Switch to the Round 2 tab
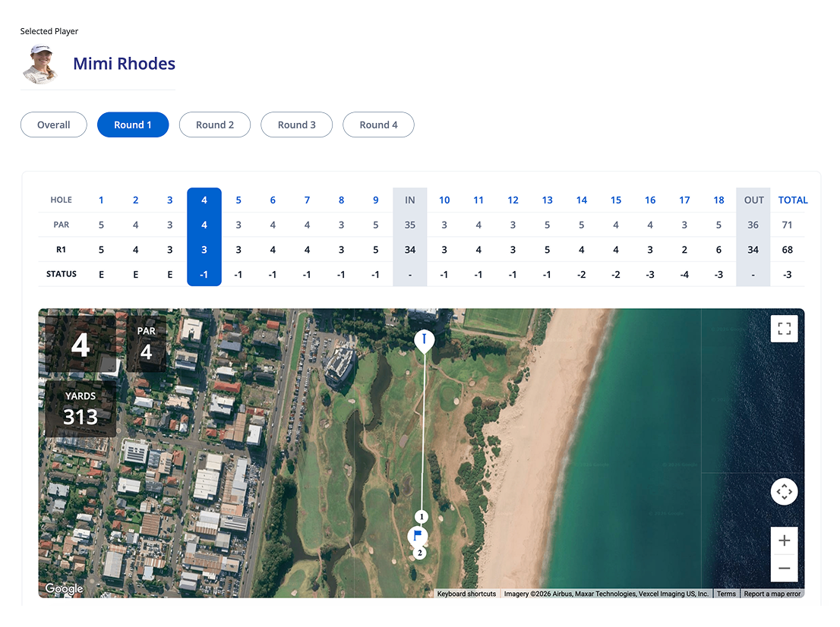The image size is (840, 627). point(215,124)
